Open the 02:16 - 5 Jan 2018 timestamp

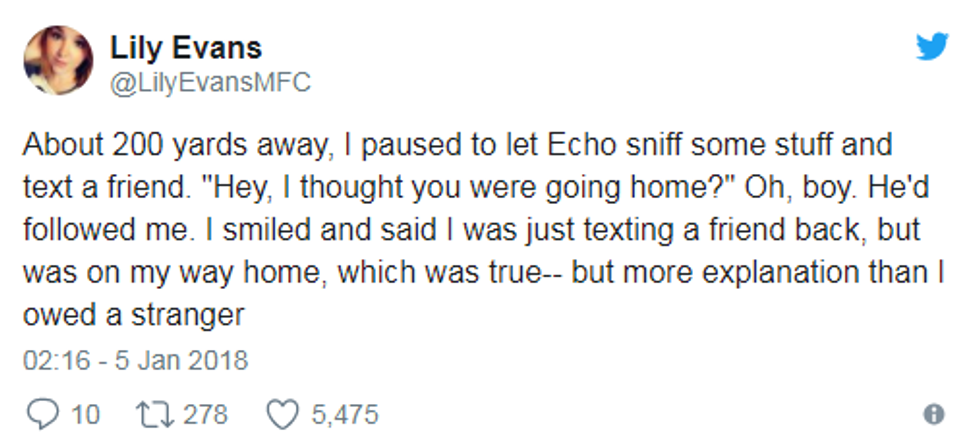tap(135, 361)
